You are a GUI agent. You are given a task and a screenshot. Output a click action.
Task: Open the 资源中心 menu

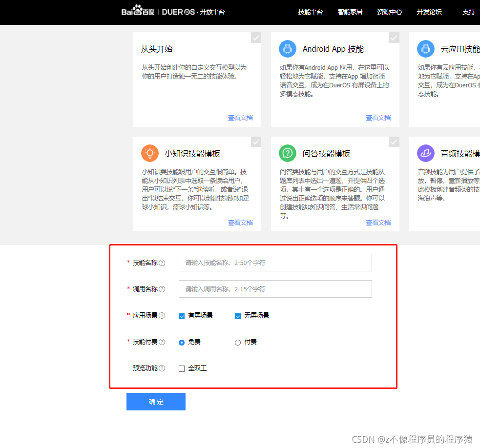point(389,12)
